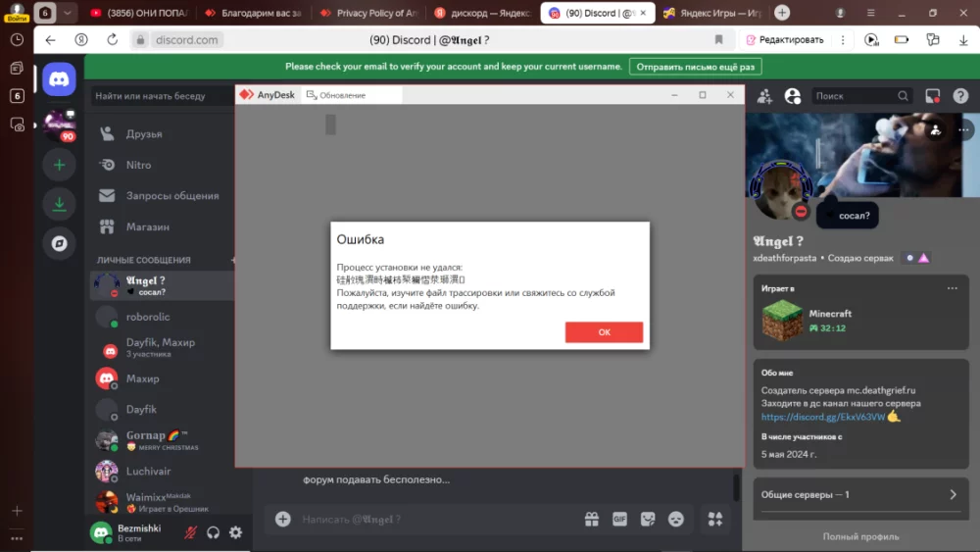Open the three-dot menu in the Играет в card
The width and height of the screenshot is (980, 552).
953,289
